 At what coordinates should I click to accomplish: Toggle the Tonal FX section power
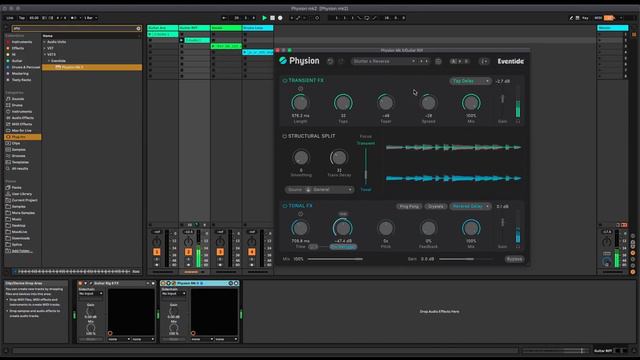tap(284, 206)
